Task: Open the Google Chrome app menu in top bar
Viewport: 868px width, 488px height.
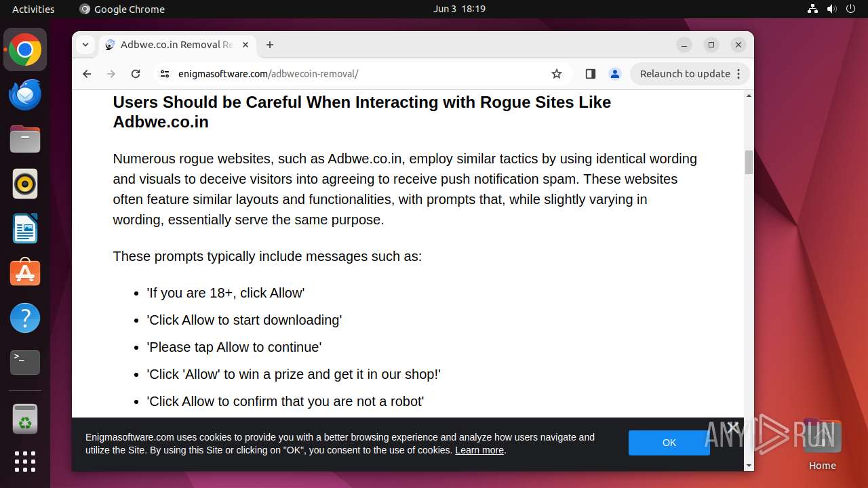Action: click(x=122, y=9)
